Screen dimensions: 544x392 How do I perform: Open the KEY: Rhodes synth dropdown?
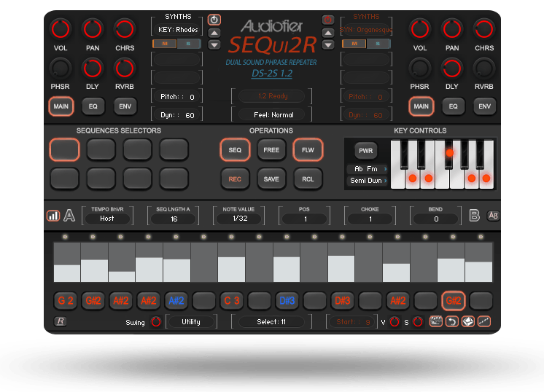(x=178, y=30)
